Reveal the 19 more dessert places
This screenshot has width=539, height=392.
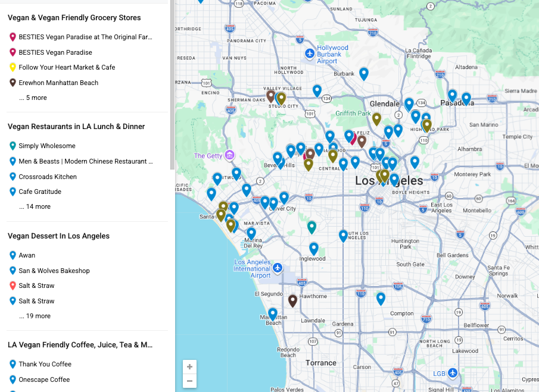[x=35, y=316]
